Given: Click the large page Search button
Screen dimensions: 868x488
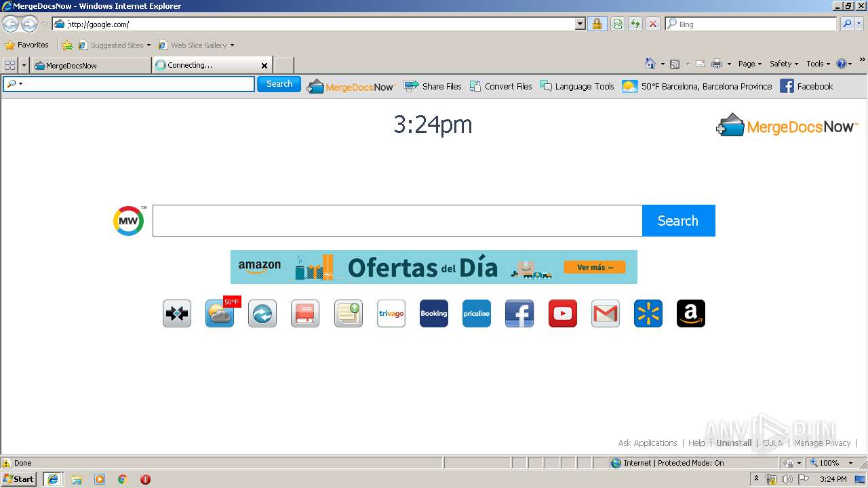Looking at the screenshot, I should coord(678,221).
